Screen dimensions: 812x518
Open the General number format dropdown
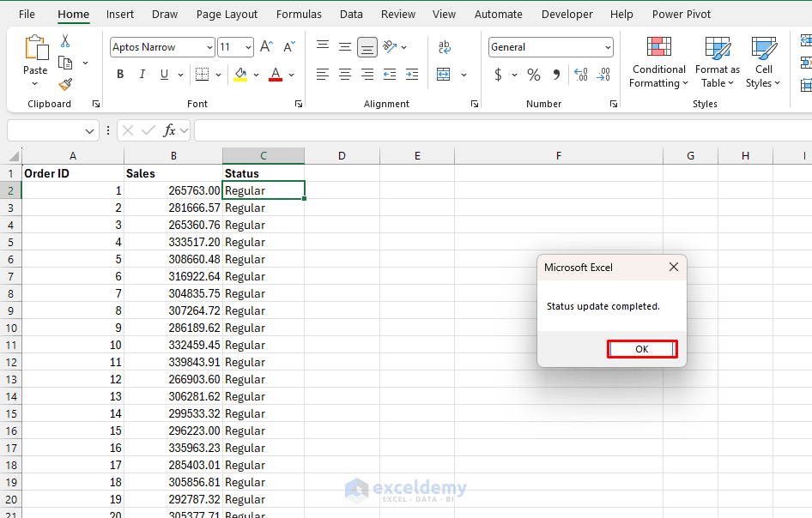point(608,48)
